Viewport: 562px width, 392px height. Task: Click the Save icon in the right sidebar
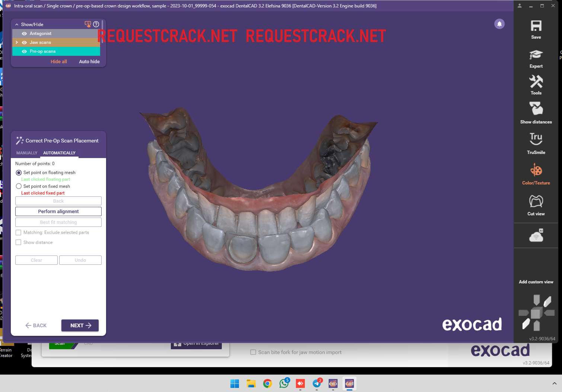(536, 28)
